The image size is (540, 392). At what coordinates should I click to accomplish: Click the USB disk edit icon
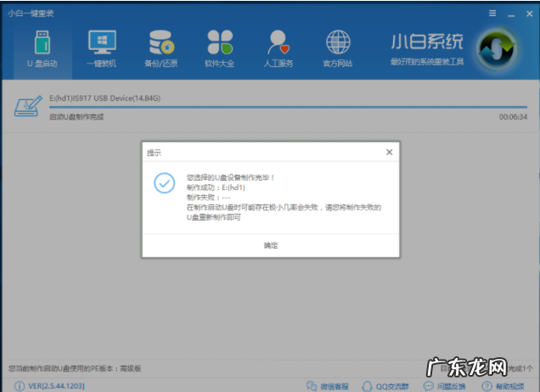point(28,106)
